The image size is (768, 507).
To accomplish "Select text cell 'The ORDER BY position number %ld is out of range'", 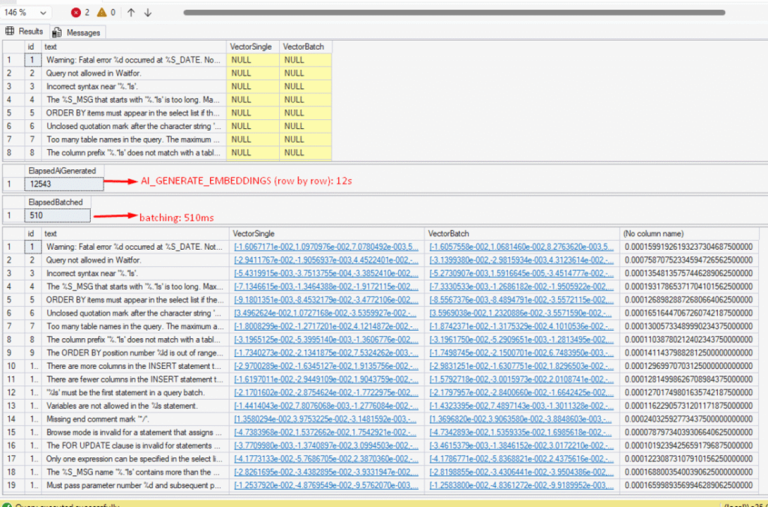I will click(x=135, y=353).
